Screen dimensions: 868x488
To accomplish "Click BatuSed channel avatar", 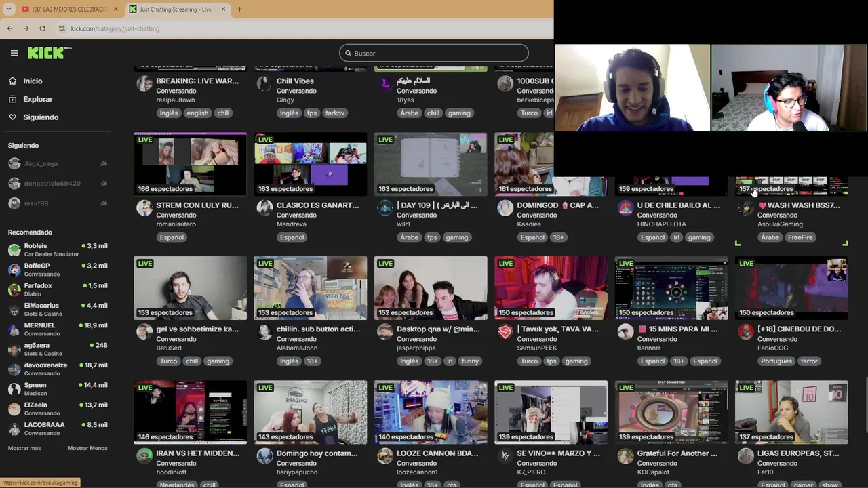I will click(x=144, y=331).
